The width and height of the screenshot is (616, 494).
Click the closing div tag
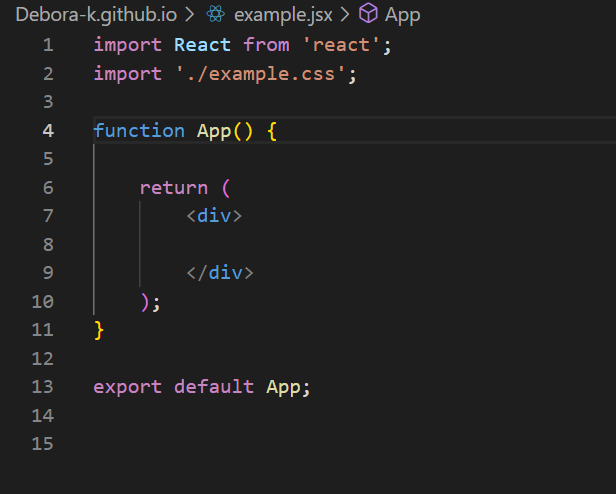220,273
